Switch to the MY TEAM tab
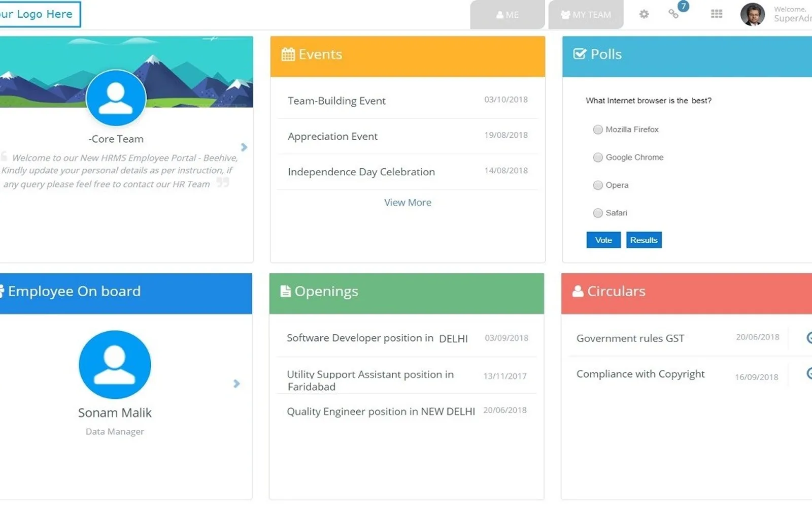The height and width of the screenshot is (508, 812). point(586,15)
